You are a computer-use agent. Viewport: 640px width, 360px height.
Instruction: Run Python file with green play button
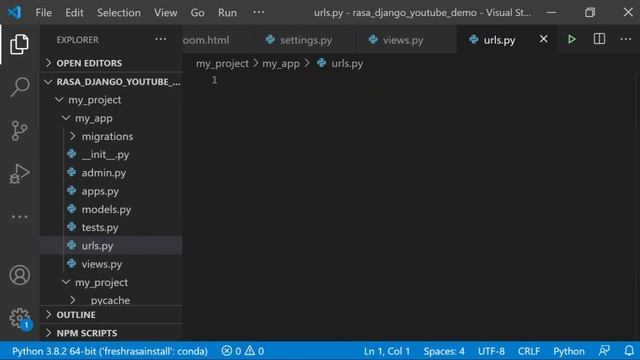[x=571, y=40]
